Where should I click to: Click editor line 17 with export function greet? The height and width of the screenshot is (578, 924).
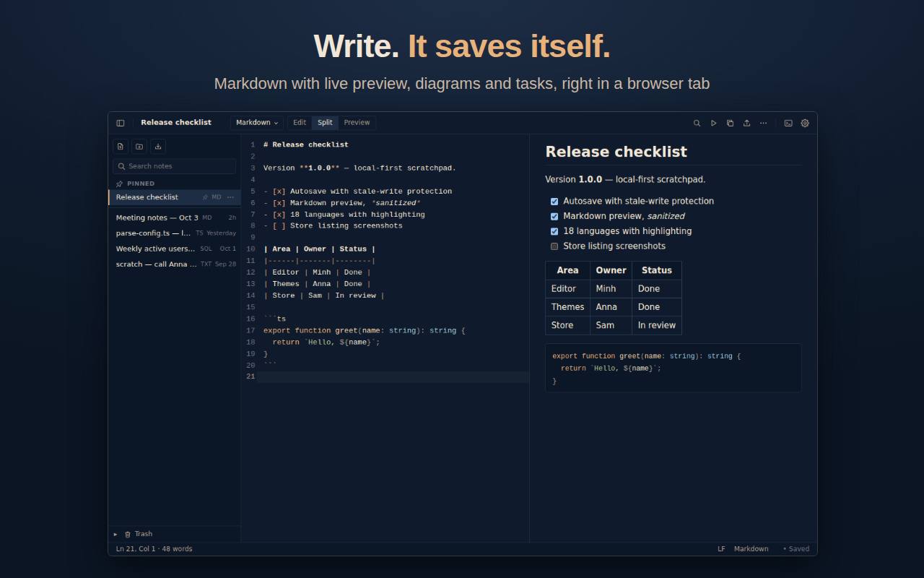[x=365, y=331]
